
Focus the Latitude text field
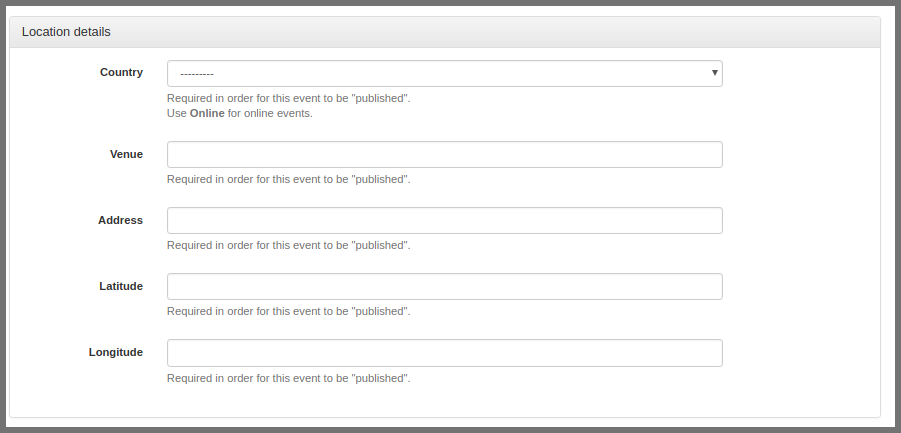pyautogui.click(x=444, y=287)
